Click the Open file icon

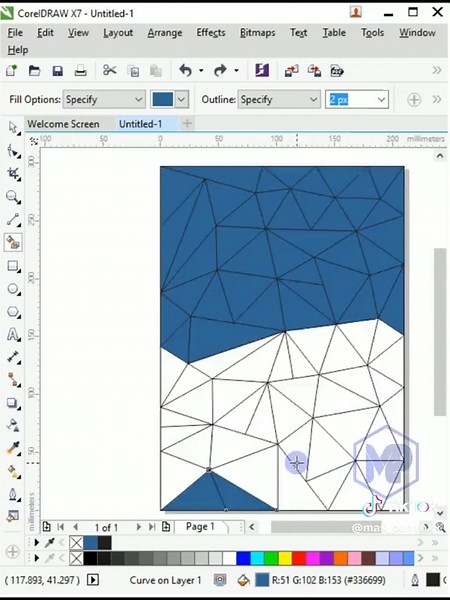pos(34,71)
